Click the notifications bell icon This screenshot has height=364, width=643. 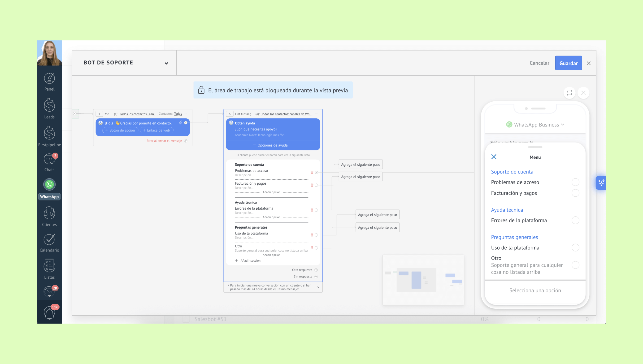[x=49, y=312]
